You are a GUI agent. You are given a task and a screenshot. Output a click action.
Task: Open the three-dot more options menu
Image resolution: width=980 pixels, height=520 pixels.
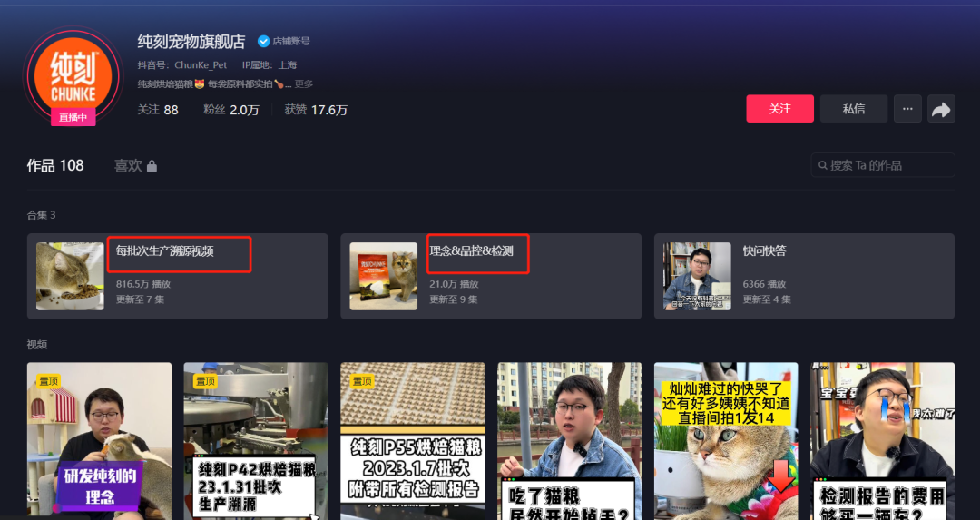[907, 109]
